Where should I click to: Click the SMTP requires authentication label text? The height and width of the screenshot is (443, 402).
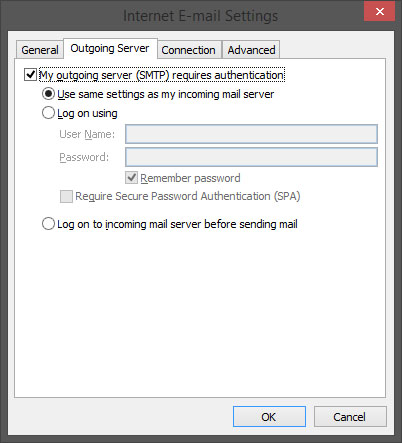162,75
